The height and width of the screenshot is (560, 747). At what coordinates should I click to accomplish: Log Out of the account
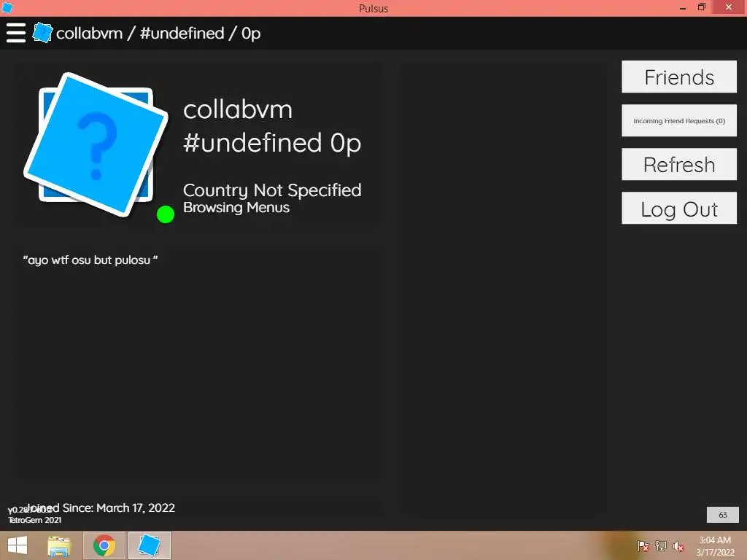(x=679, y=208)
